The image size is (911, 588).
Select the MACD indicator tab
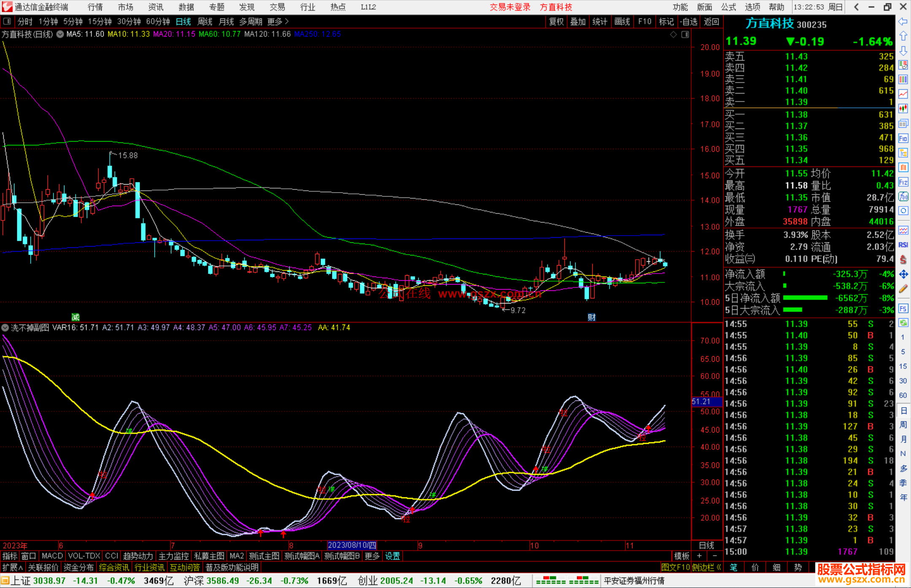(52, 556)
